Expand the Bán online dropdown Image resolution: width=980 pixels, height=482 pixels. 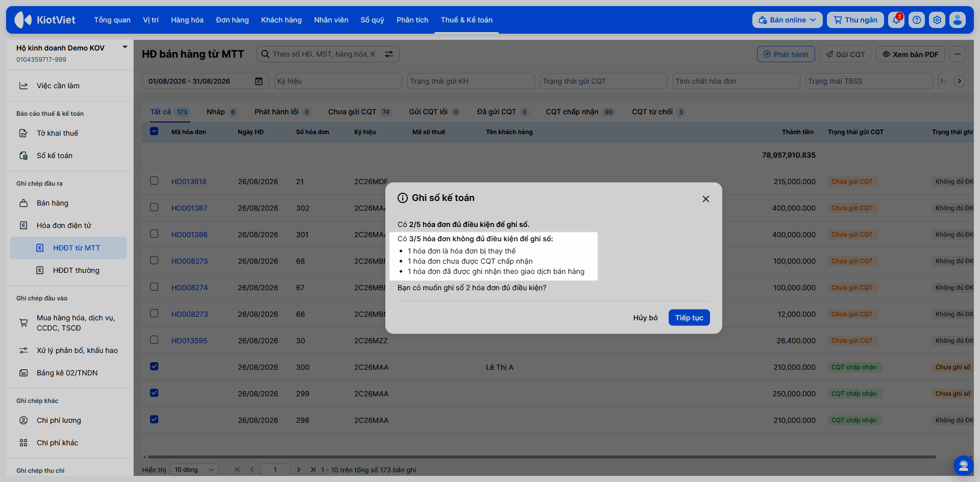[787, 20]
